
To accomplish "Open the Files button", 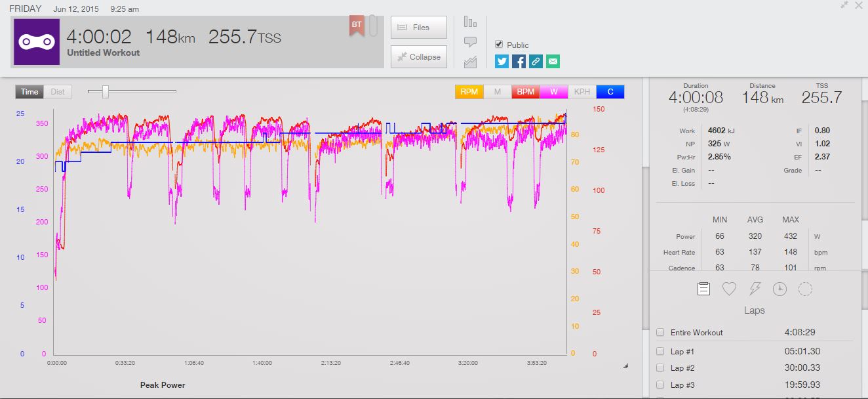I will click(418, 28).
